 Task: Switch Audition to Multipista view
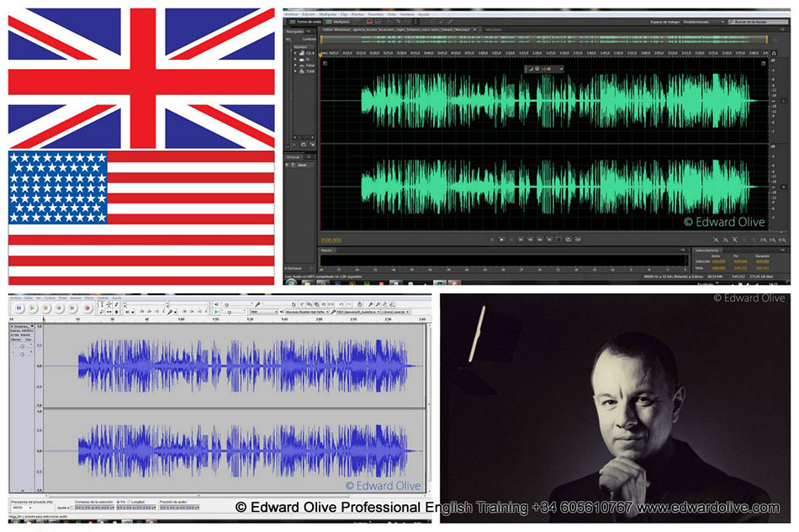pyautogui.click(x=338, y=22)
